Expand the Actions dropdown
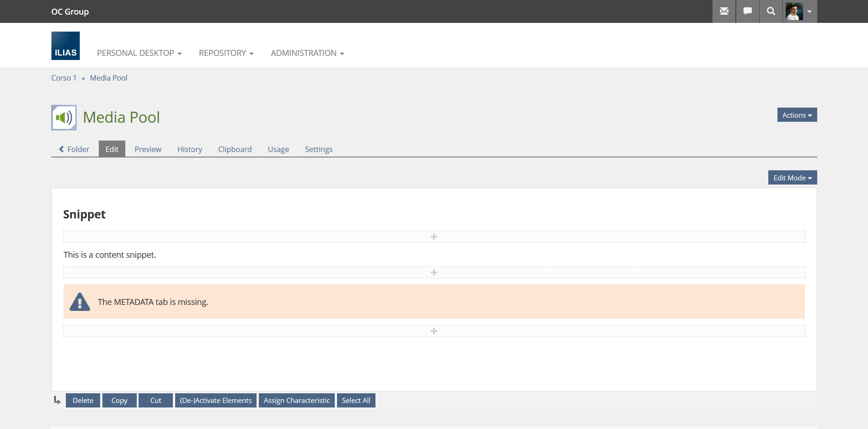 coord(797,115)
